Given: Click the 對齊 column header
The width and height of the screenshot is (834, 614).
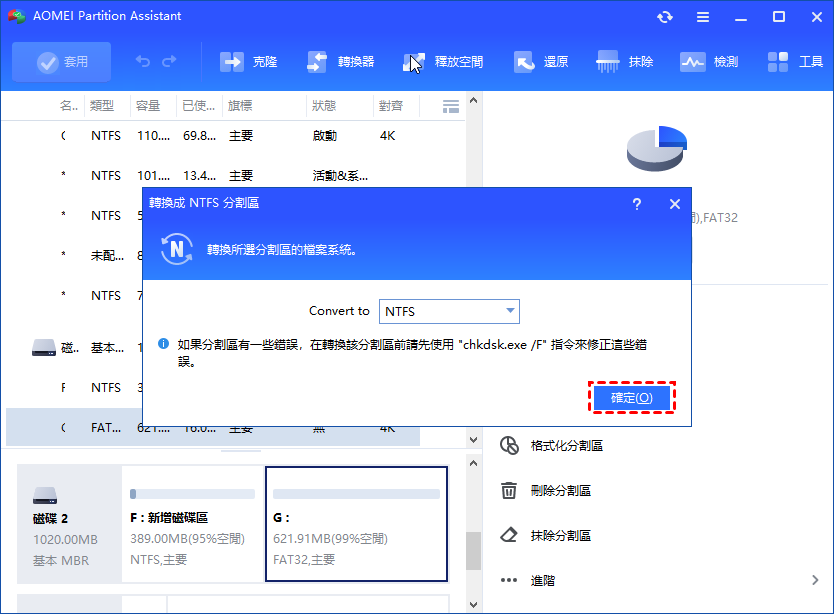Looking at the screenshot, I should 391,106.
